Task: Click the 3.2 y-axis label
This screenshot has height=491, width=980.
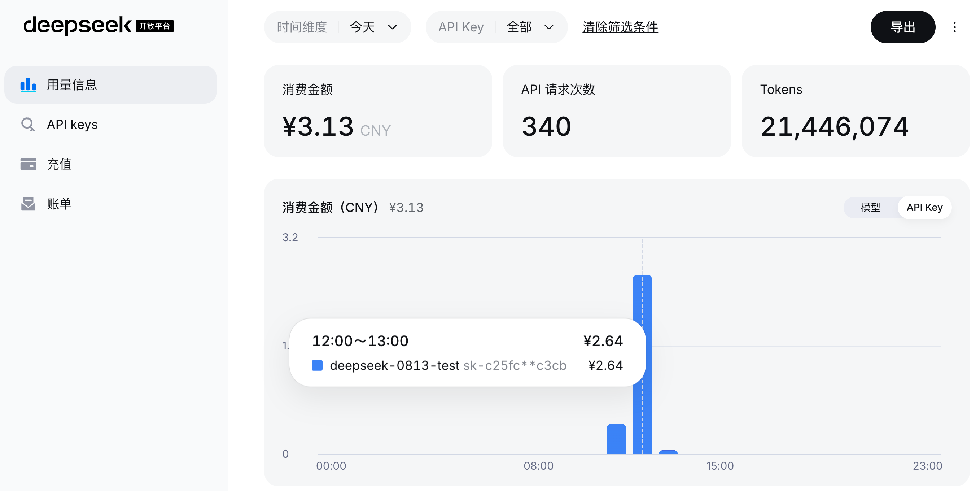Action: [290, 238]
